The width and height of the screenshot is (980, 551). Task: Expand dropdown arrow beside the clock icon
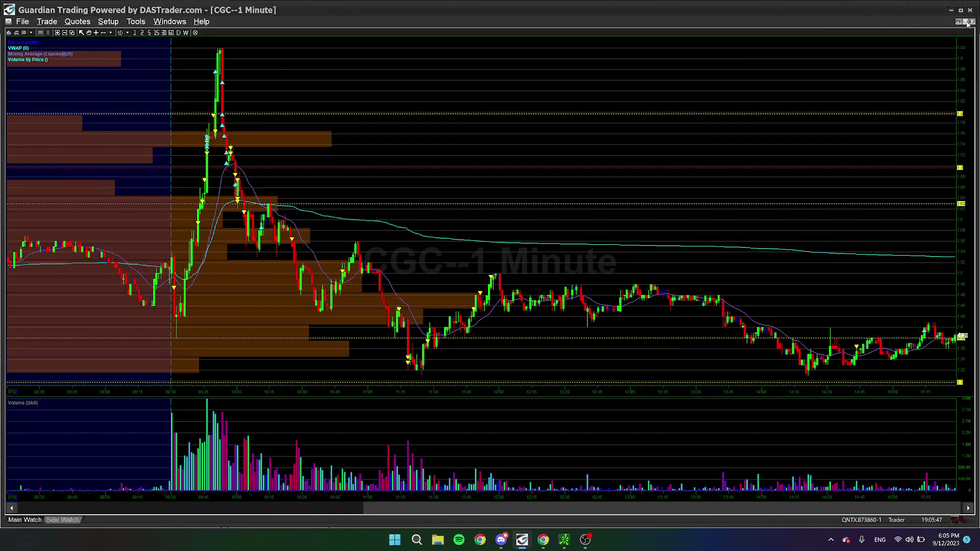pyautogui.click(x=127, y=33)
